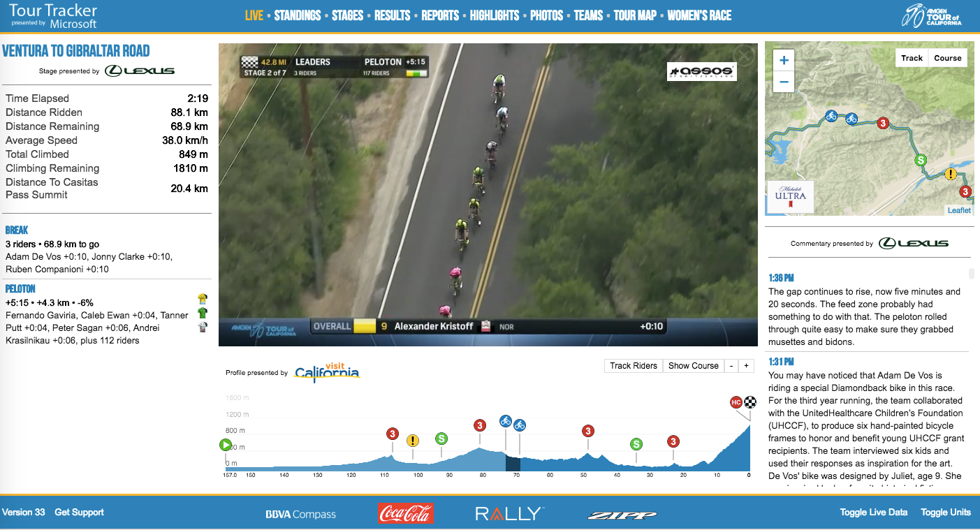
Task: Open the STAGES section
Action: [x=348, y=15]
